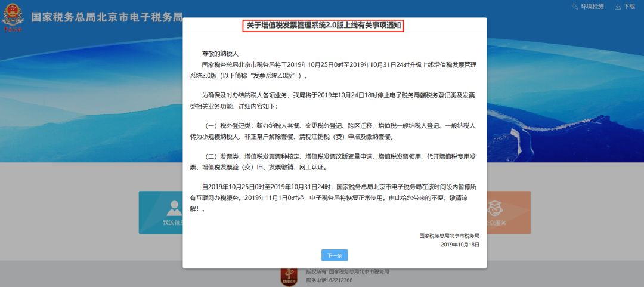Screen dimensions: 644x287
Task: Click the national tax emblem logo
Action: tap(13, 17)
